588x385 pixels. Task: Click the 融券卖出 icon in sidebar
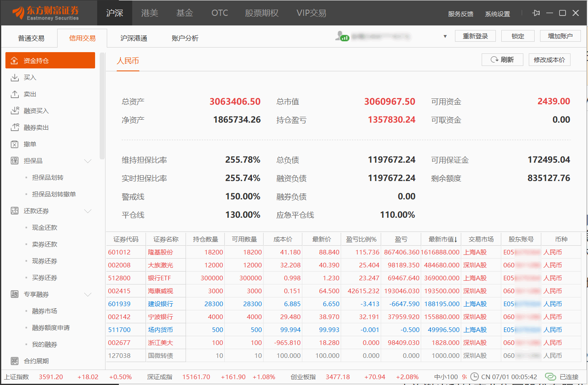(x=15, y=127)
